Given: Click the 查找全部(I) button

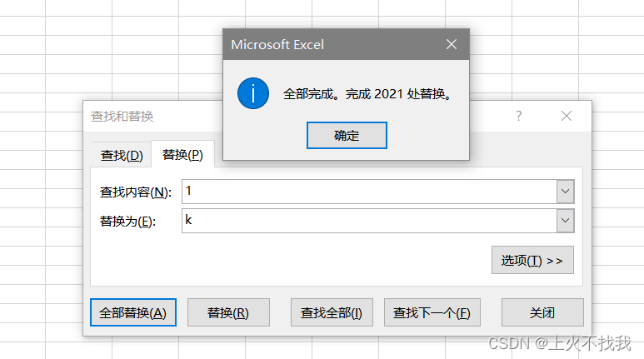Looking at the screenshot, I should (x=332, y=312).
